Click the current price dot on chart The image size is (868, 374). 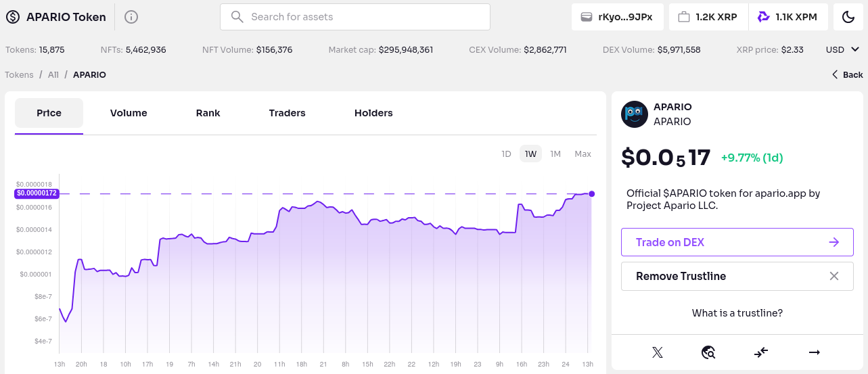point(592,194)
